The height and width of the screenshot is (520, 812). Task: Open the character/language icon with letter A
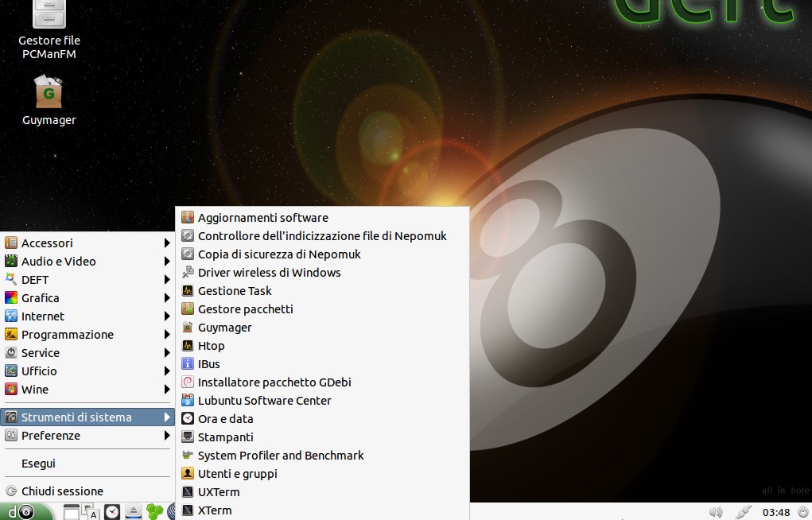pos(91,512)
